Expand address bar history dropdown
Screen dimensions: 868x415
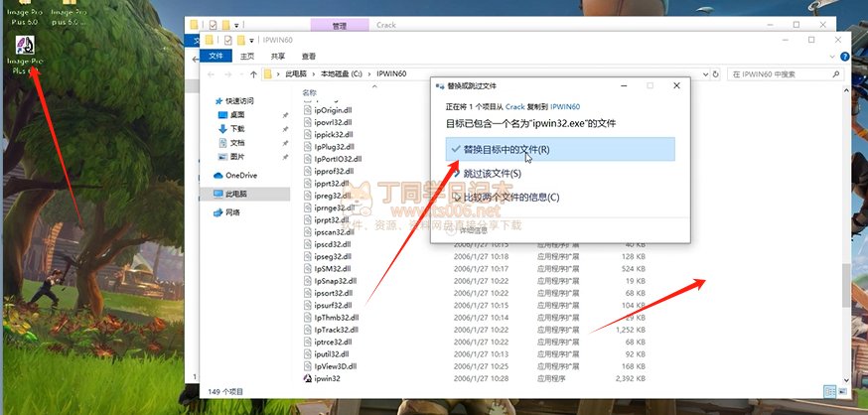pos(705,74)
